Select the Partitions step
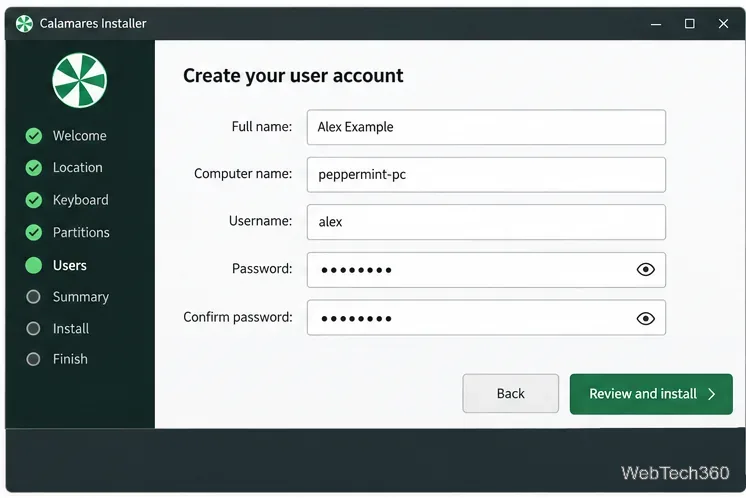Viewport: 746px width, 498px height. [x=81, y=233]
